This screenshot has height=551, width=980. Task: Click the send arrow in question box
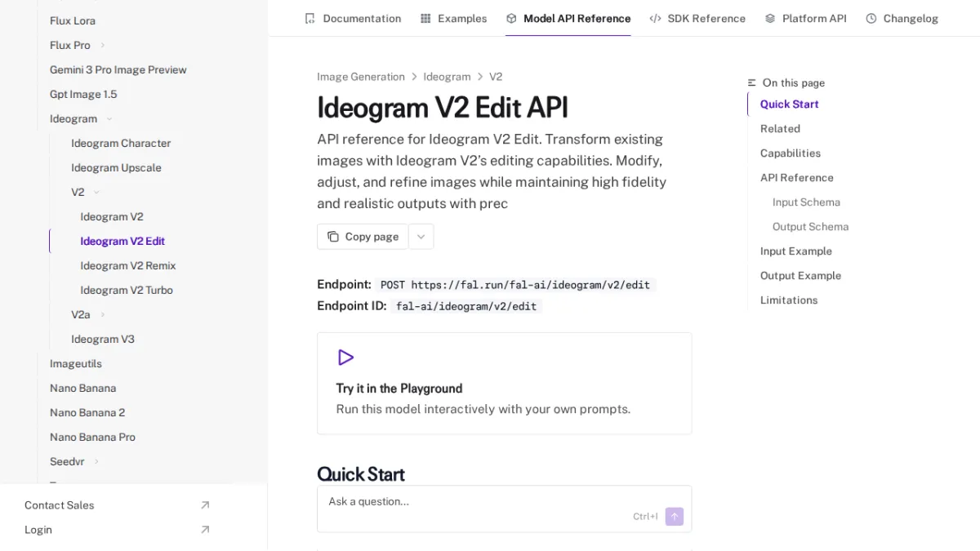(x=674, y=516)
